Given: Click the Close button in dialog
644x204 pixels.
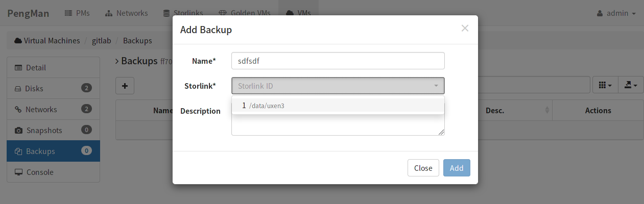Looking at the screenshot, I should 423,168.
